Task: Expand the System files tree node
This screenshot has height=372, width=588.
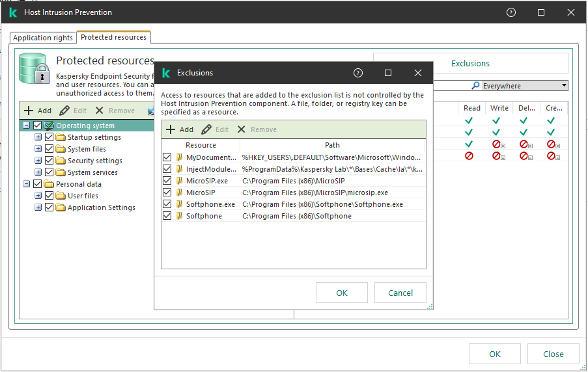Action: click(x=38, y=149)
